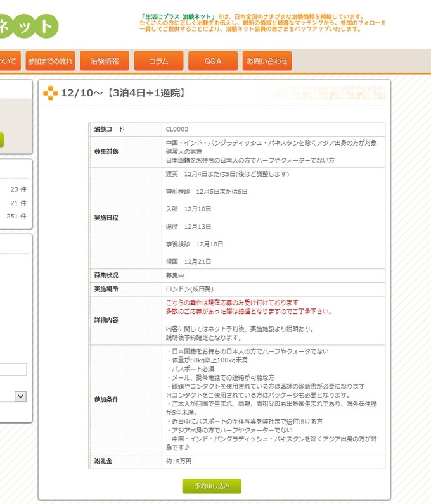The height and width of the screenshot is (504, 431).
Task: Select the trial code CL0003 value
Action: pos(177,129)
